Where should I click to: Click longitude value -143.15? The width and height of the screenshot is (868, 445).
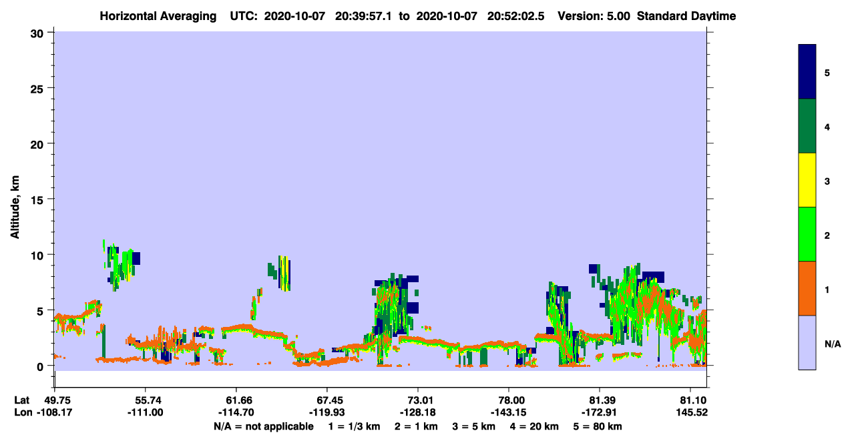click(x=508, y=412)
